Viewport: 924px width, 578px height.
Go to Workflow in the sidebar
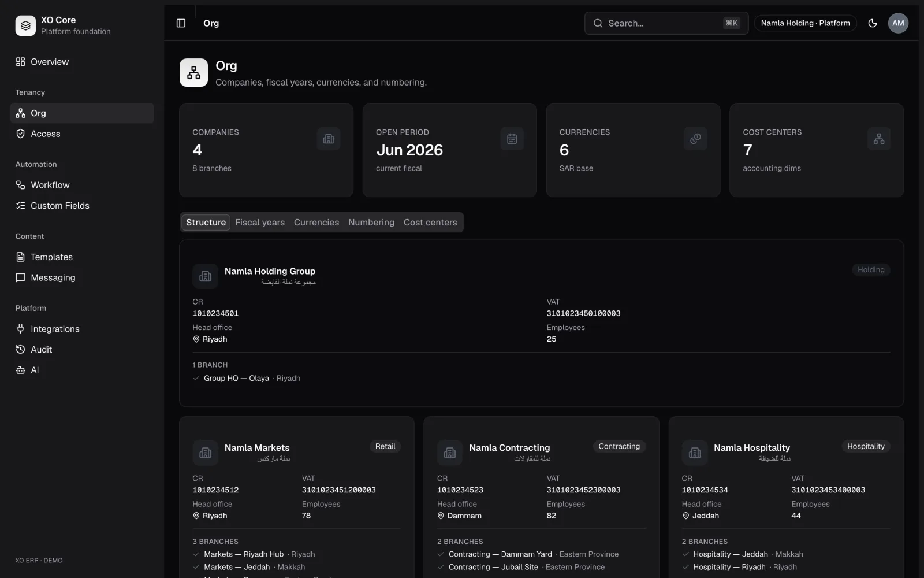pos(82,185)
